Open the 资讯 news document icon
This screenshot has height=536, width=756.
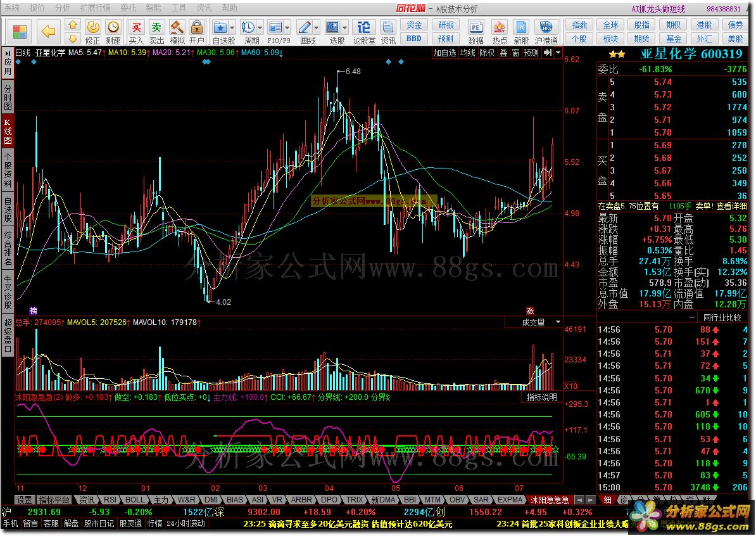click(x=387, y=32)
